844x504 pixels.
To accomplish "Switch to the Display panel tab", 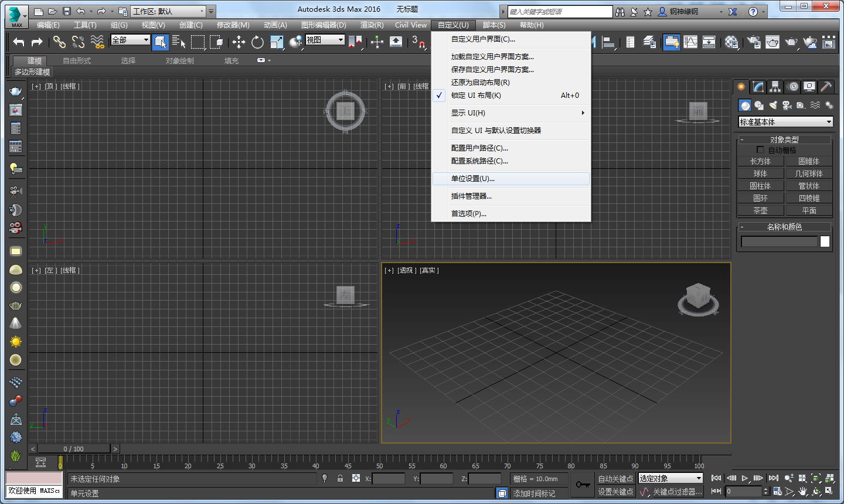I will [809, 87].
